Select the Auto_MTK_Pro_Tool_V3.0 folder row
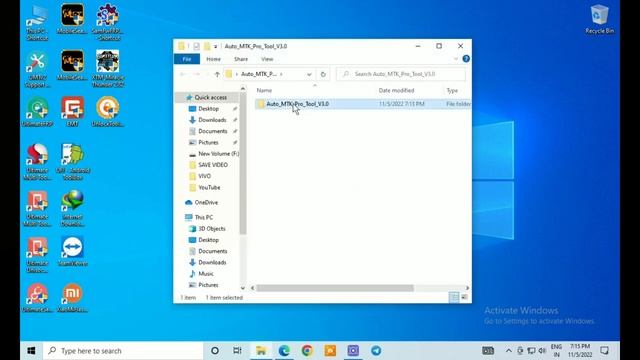This screenshot has height=360, width=640. (x=362, y=104)
